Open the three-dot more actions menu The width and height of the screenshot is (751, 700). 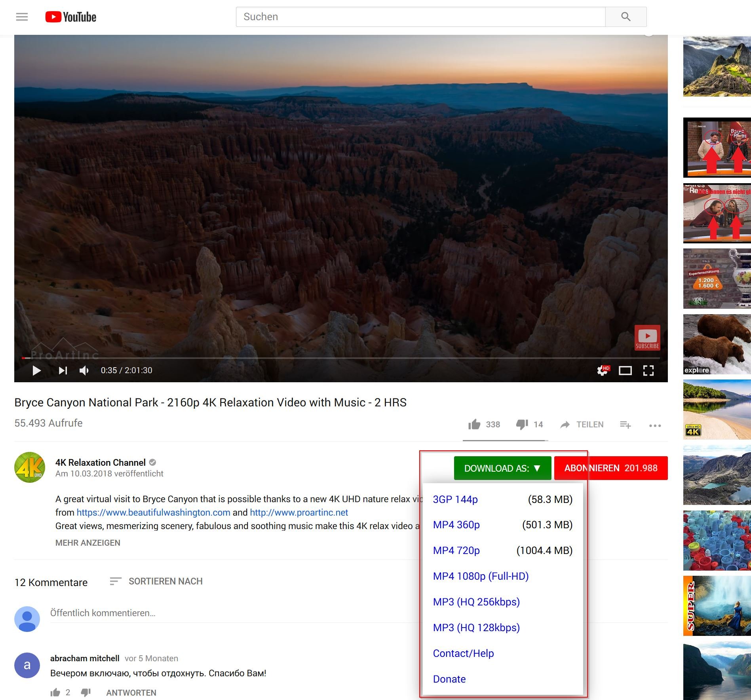click(655, 425)
